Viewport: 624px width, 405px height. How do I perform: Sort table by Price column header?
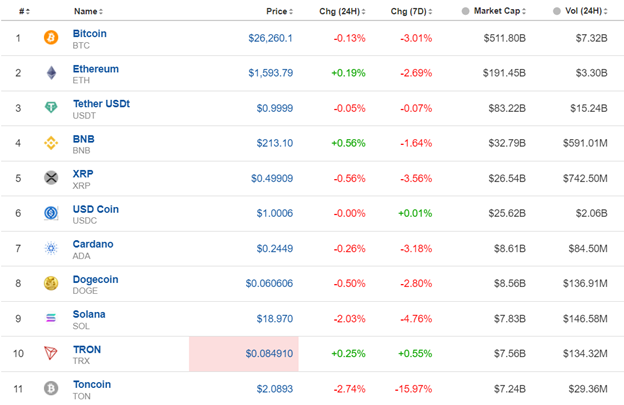click(280, 12)
